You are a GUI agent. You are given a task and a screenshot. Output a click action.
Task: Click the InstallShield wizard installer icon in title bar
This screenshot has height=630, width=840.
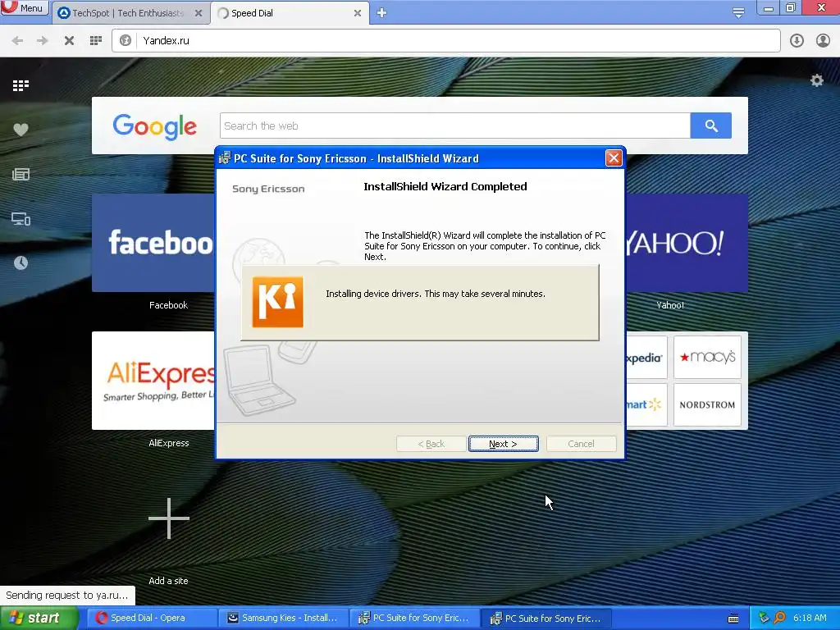(225, 158)
